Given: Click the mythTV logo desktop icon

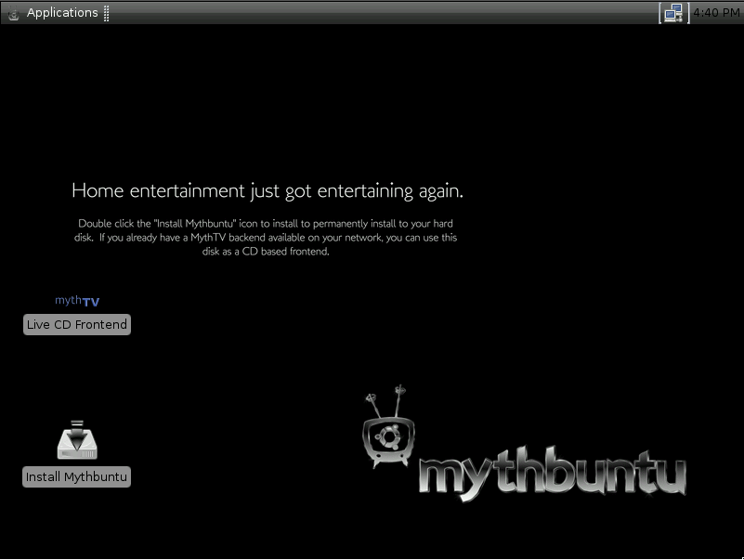Looking at the screenshot, I should 77,300.
